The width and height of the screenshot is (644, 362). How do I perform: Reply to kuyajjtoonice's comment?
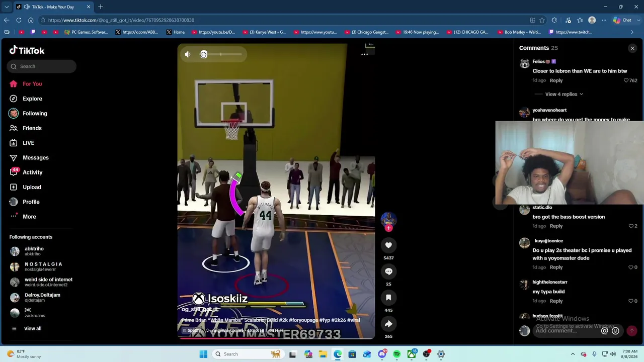(556, 267)
